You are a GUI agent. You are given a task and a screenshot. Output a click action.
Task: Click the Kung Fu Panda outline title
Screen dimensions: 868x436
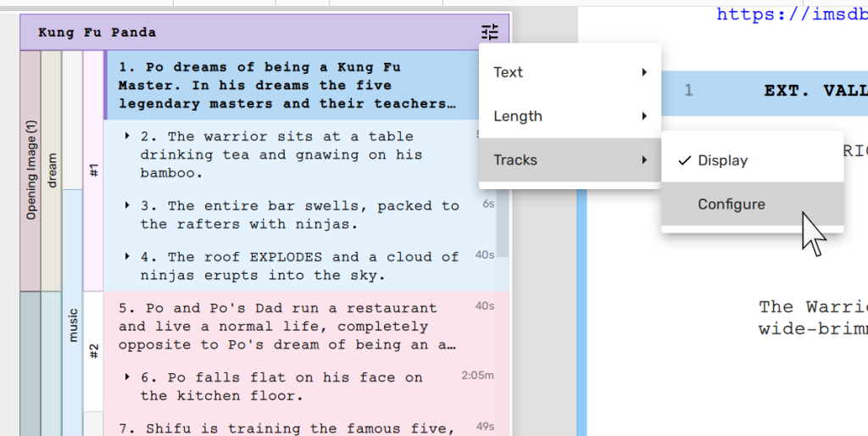pos(97,33)
